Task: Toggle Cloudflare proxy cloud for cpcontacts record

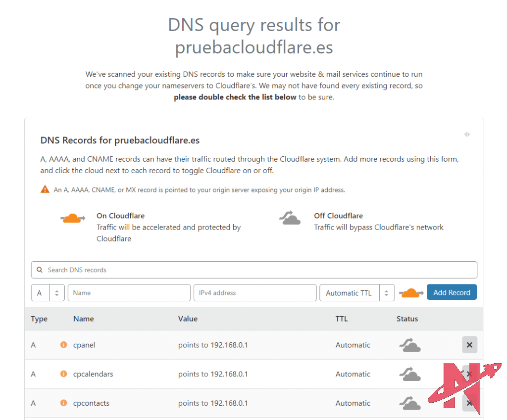Action: click(410, 403)
